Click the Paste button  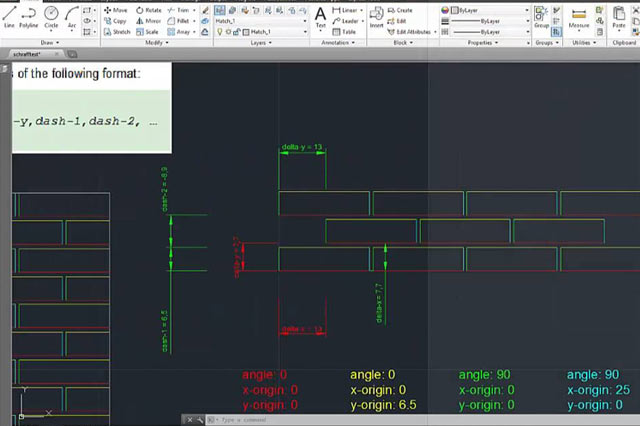point(619,17)
